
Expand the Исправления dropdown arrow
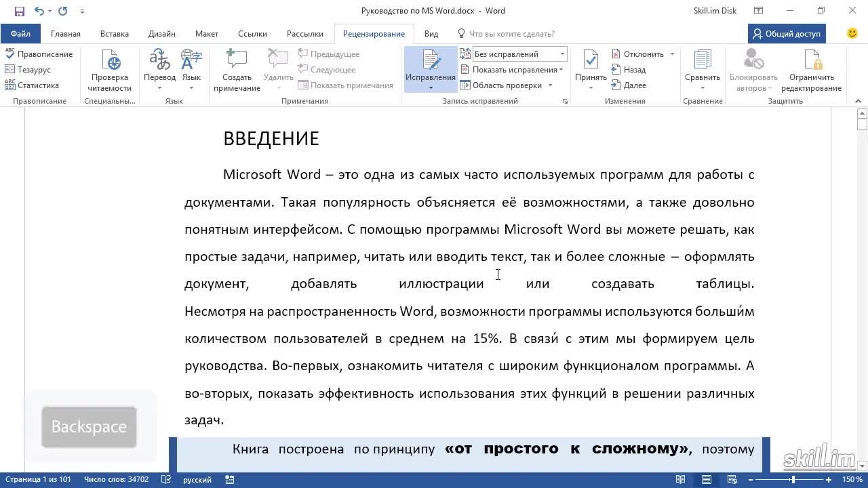431,88
